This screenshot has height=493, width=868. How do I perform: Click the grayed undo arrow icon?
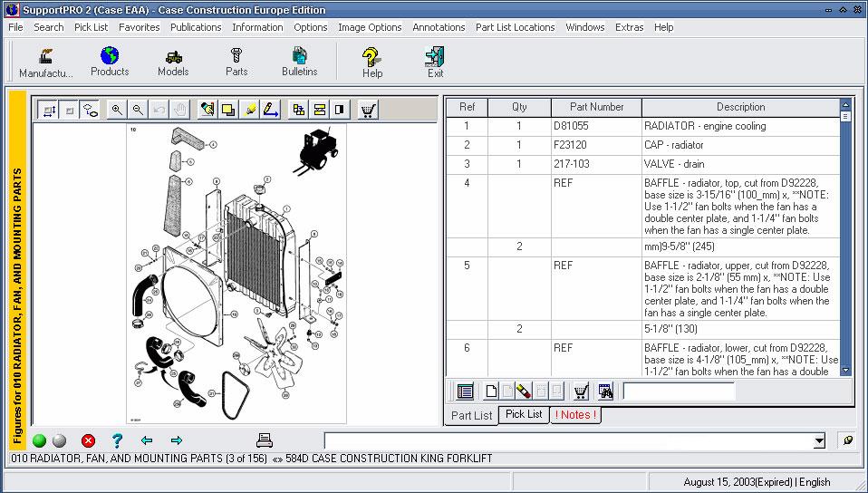159,111
